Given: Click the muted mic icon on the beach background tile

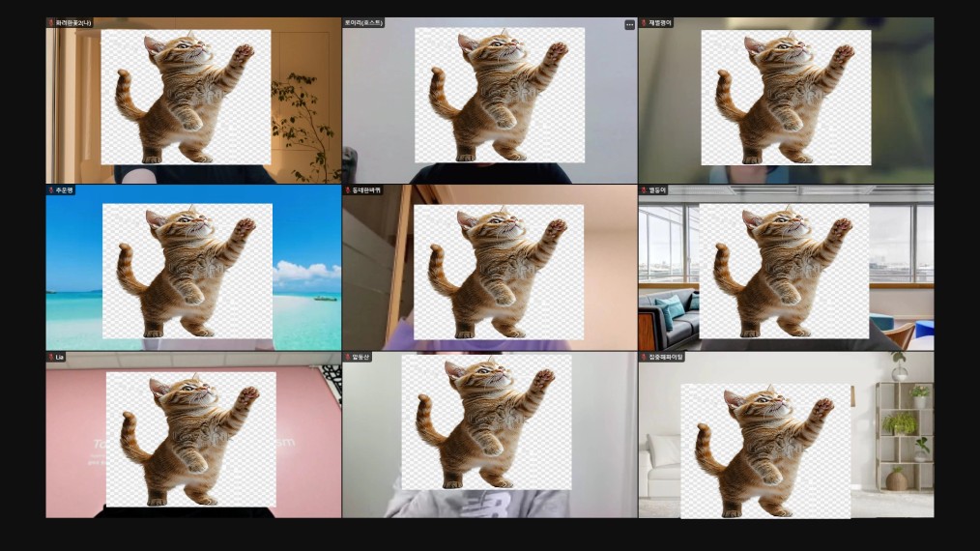Looking at the screenshot, I should pos(50,190).
